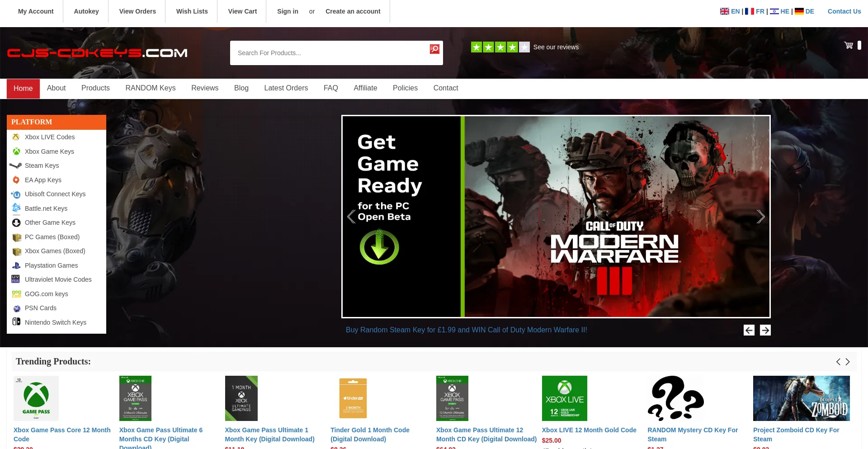Open the FAQ menu item
Screen dimensions: 868x449
pyautogui.click(x=331, y=88)
